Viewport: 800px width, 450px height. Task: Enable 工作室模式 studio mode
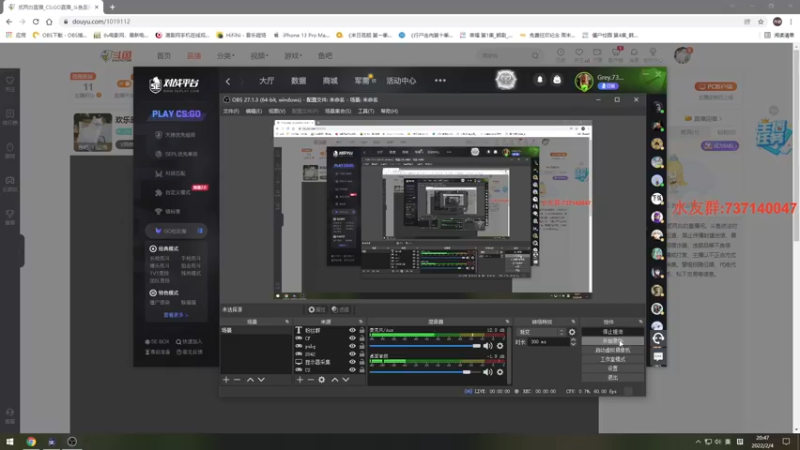613,359
